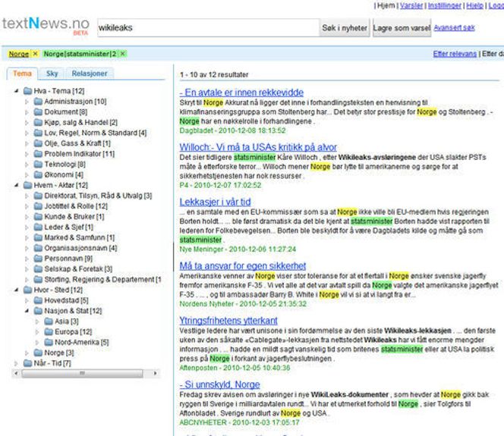This screenshot has width=504, height=436.
Task: Click the tree scrollbar left arrow
Action: point(17,373)
